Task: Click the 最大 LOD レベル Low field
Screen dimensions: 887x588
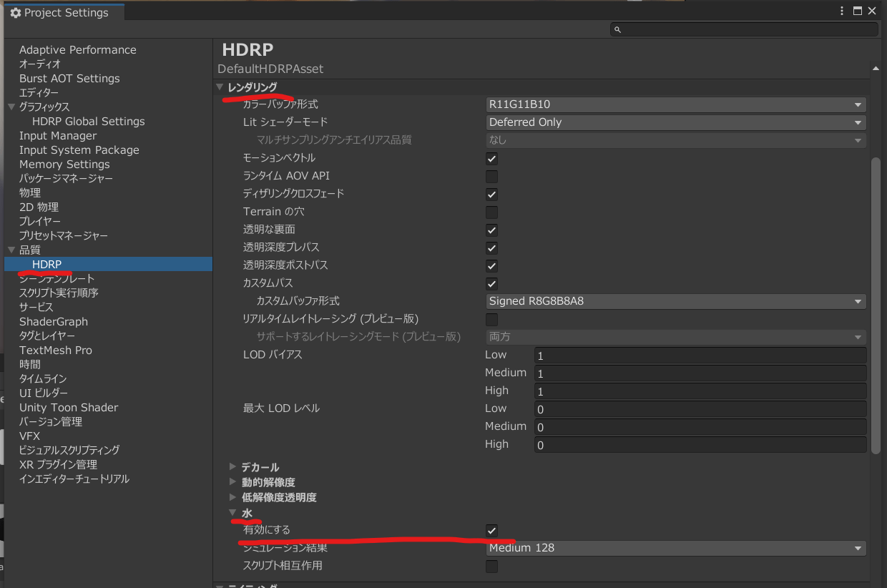Action: click(x=700, y=409)
